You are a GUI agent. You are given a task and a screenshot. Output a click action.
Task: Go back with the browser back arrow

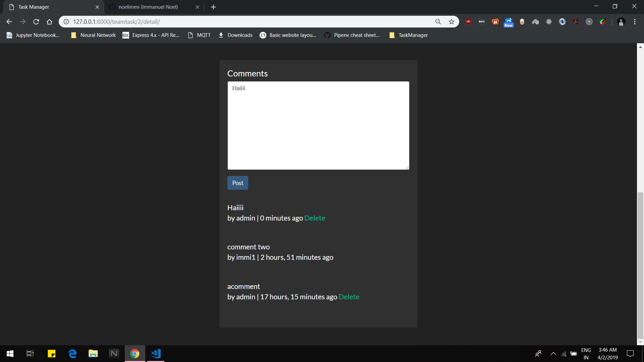[x=9, y=22]
